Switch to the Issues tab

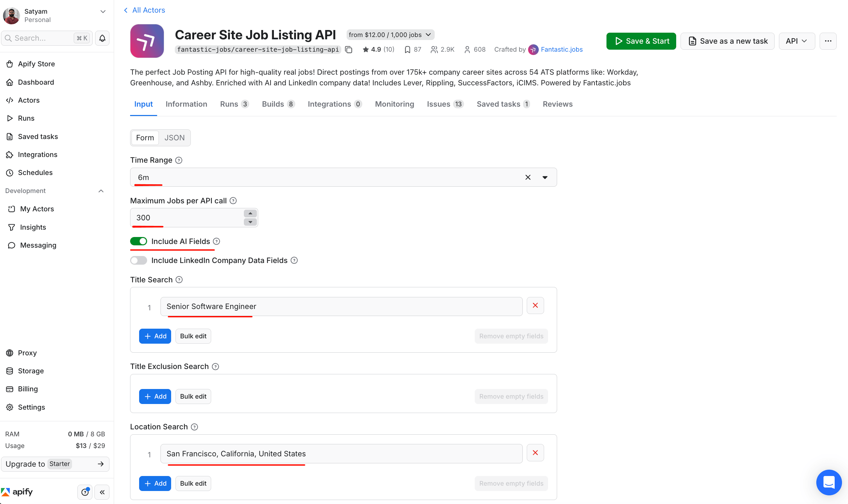(x=445, y=104)
